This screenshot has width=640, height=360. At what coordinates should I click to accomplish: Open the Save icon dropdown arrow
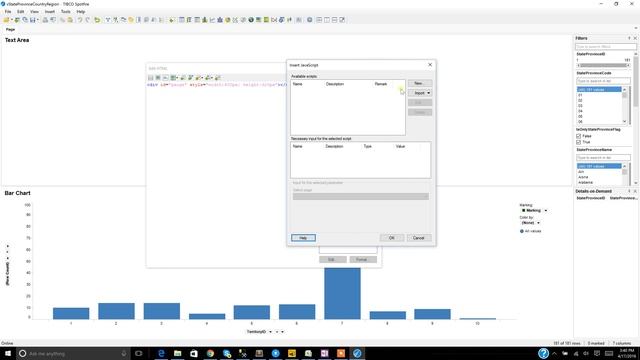38,20
